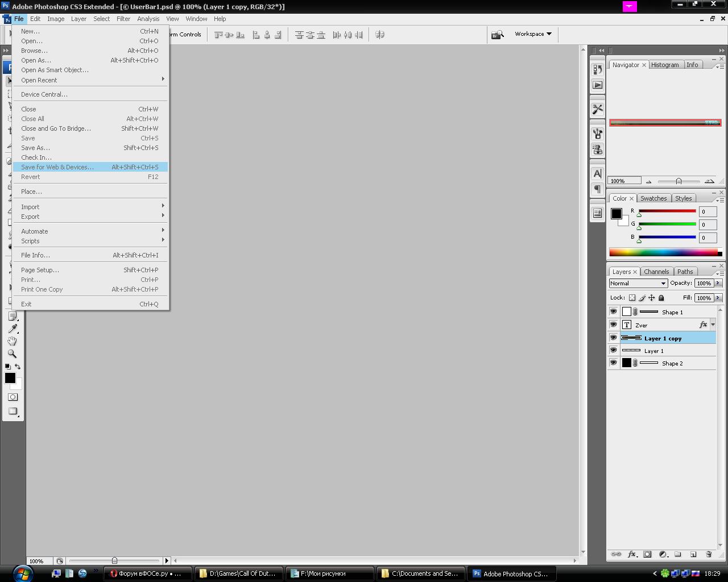
Task: Create a new layer via panel icon
Action: (x=693, y=554)
